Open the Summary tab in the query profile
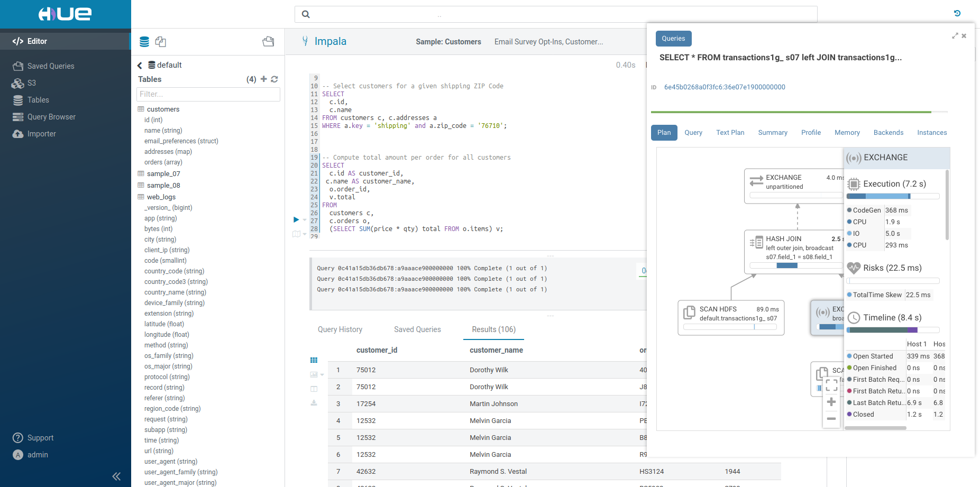The width and height of the screenshot is (980, 487). tap(772, 132)
